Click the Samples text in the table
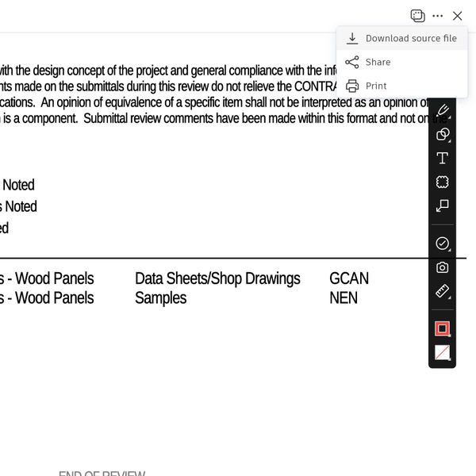This screenshot has width=476, height=476. click(x=161, y=298)
